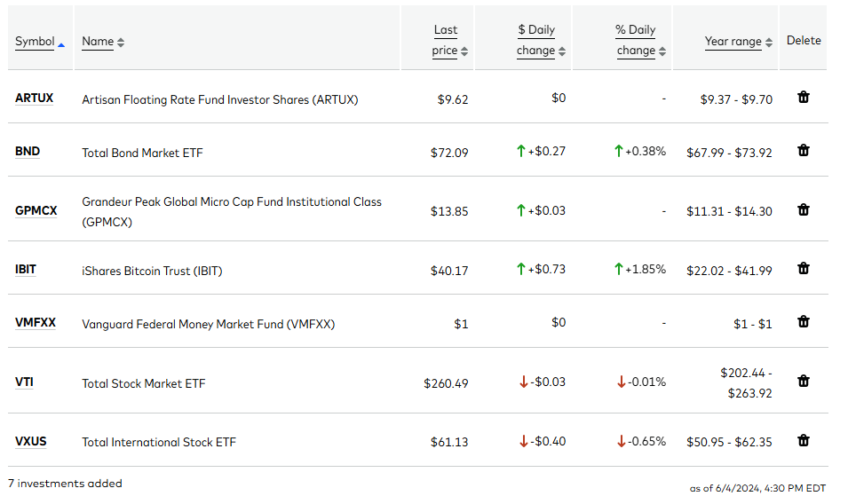Sort by Year range column
Viewport: 848px width, 504px height.
pyautogui.click(x=738, y=42)
